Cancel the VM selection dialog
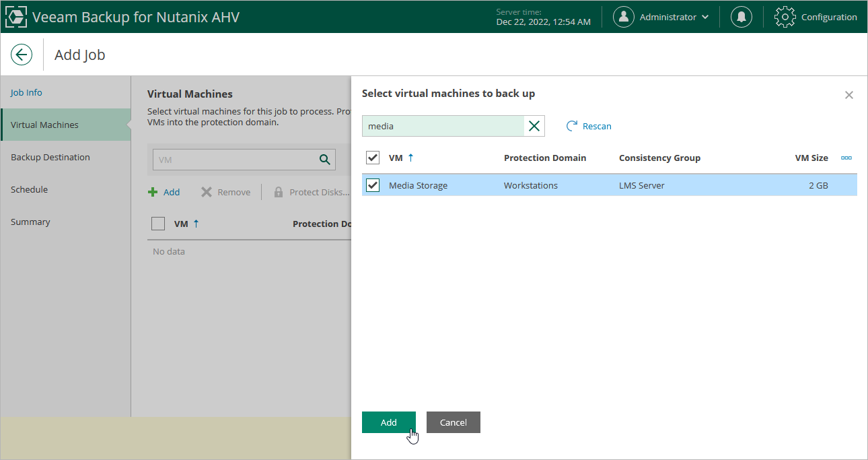 454,422
